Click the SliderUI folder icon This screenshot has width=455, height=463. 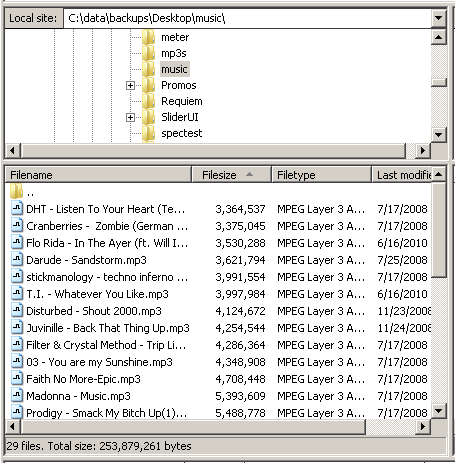(148, 117)
